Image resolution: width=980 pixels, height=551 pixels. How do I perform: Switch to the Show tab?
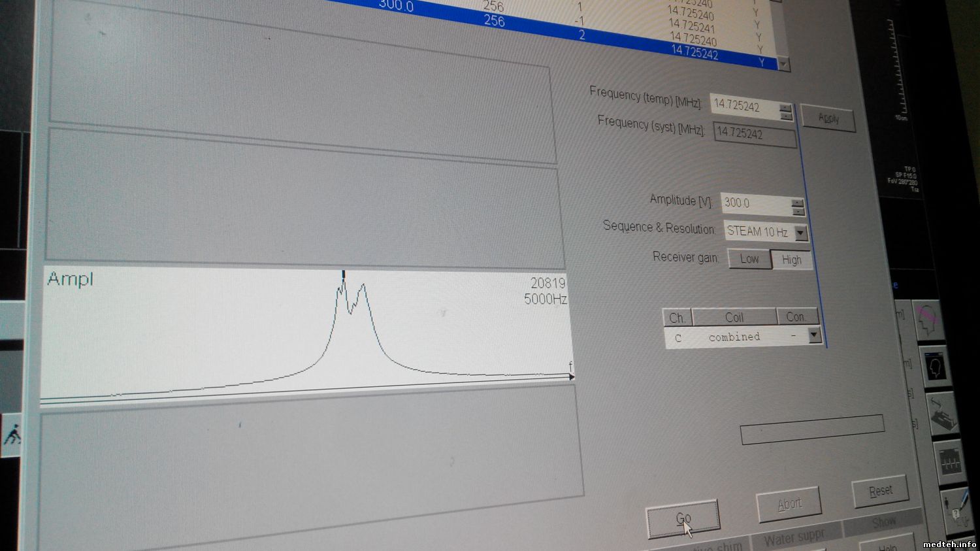tap(883, 522)
